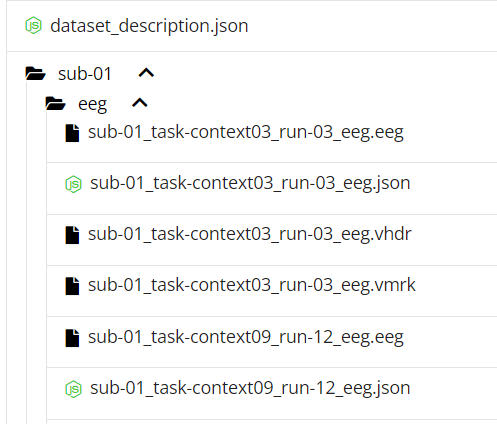Screen dimensions: 497x424
Task: Open sub-01_task-context03_run-03_eeg.eeg file
Action: 246,133
